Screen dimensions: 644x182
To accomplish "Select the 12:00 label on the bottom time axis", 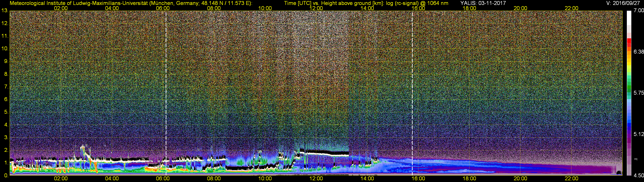I will (316, 179).
